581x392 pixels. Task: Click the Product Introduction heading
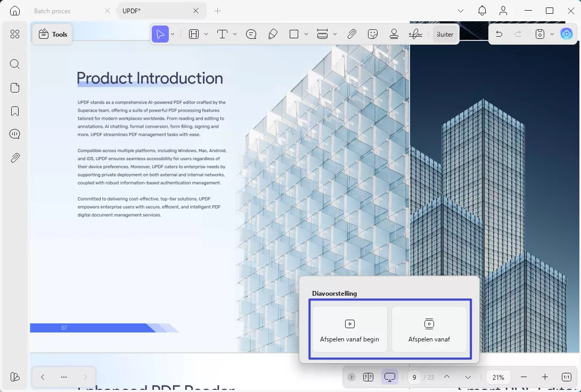click(x=150, y=78)
